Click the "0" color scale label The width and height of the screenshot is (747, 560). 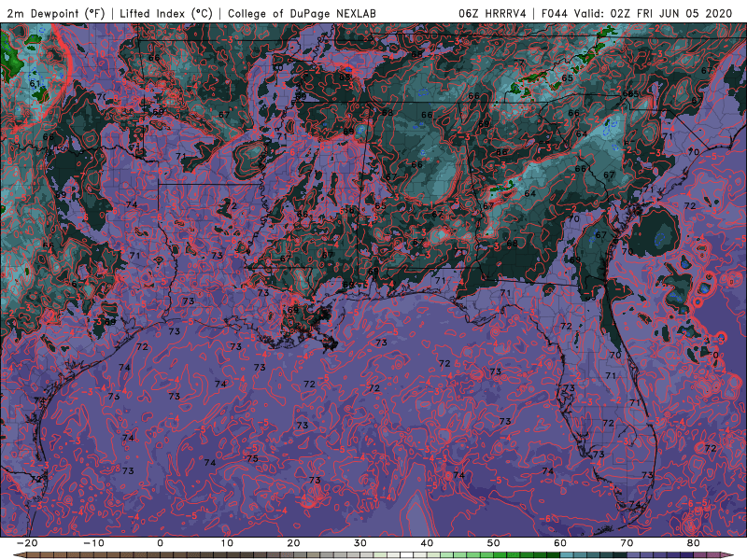click(160, 543)
